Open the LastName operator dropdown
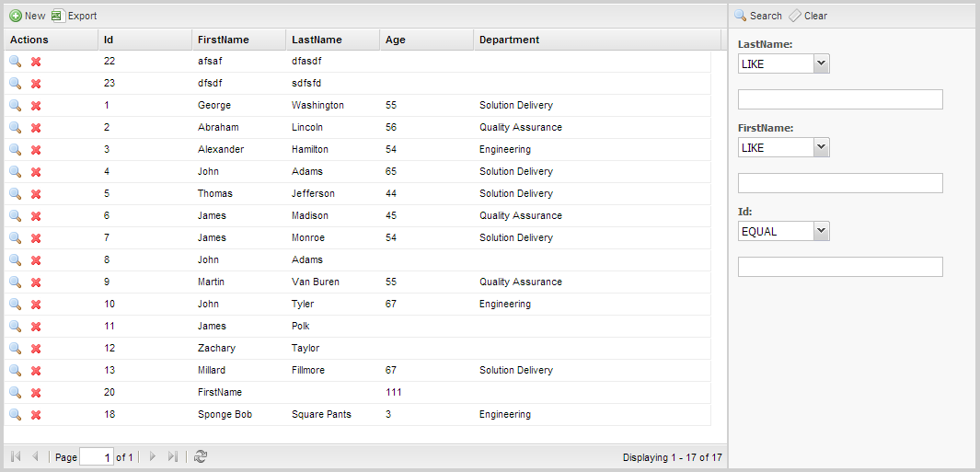The width and height of the screenshot is (980, 472). (x=821, y=63)
